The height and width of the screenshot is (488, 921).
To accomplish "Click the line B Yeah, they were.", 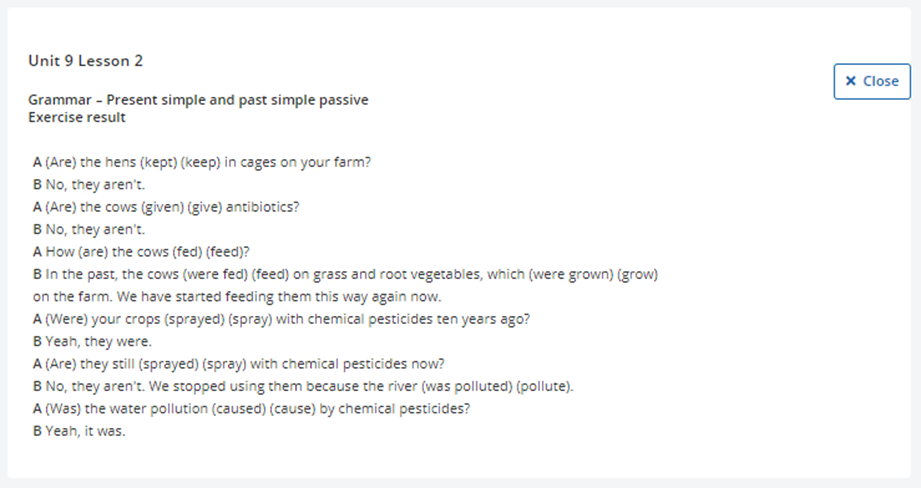I will [x=92, y=341].
